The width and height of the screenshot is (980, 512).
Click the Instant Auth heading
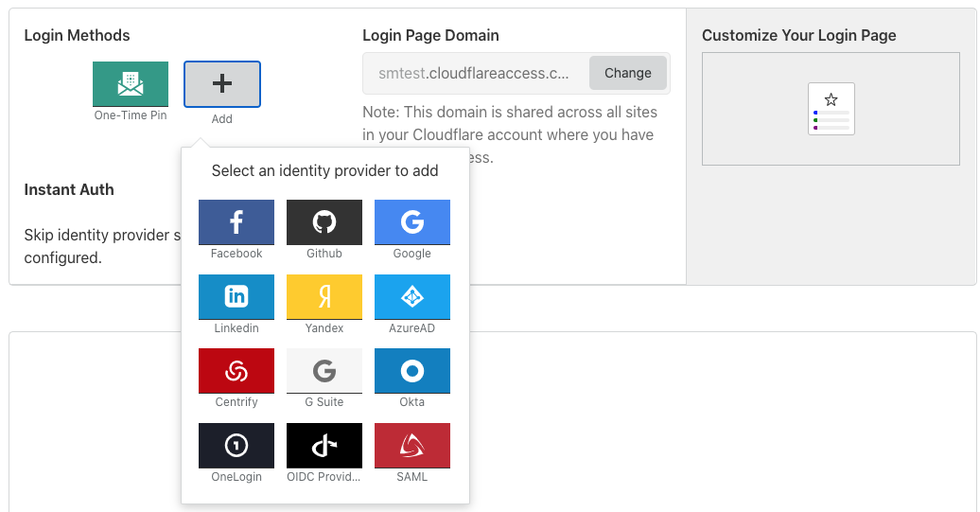[x=69, y=189]
